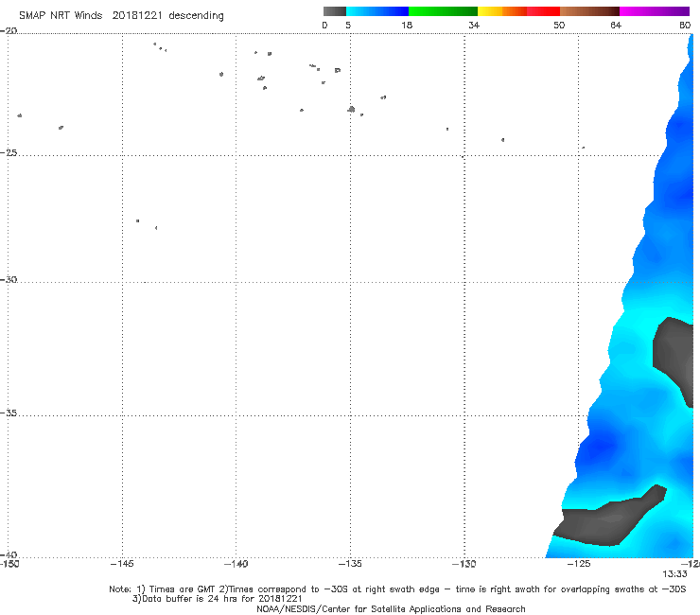
Task: Click the swath time 13:33
Action: pos(674,574)
